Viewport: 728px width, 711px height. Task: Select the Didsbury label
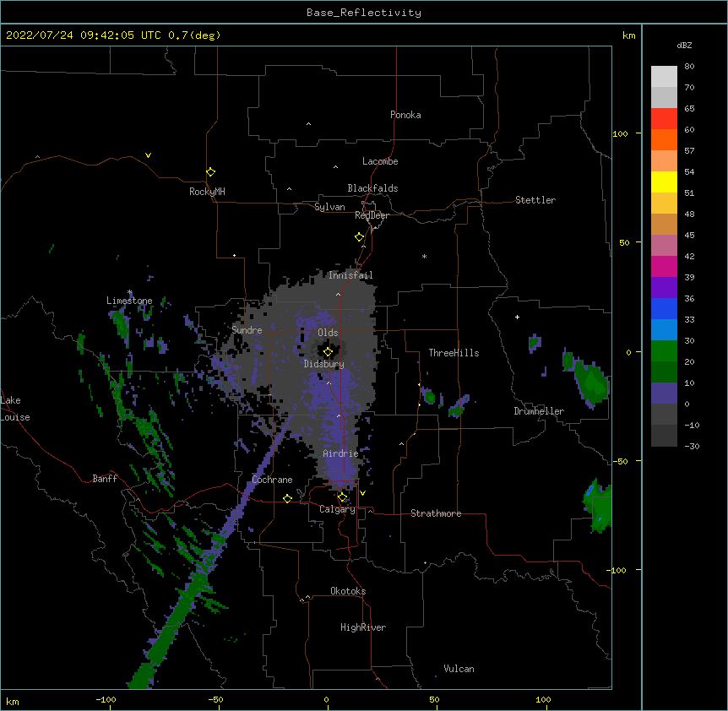click(x=324, y=364)
